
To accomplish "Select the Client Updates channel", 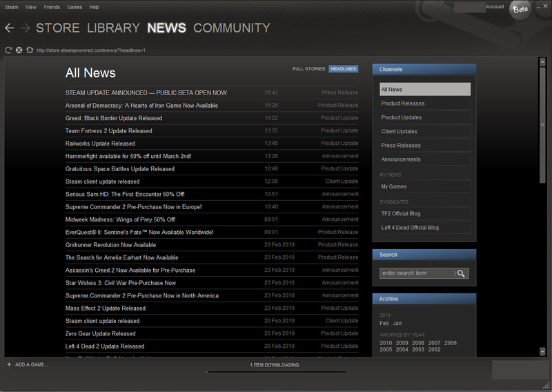I will coord(425,131).
